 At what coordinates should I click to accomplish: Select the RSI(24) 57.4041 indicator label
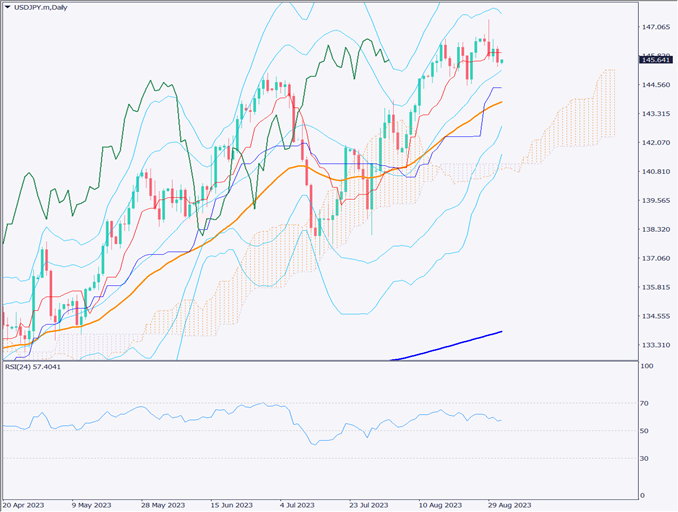[x=33, y=367]
